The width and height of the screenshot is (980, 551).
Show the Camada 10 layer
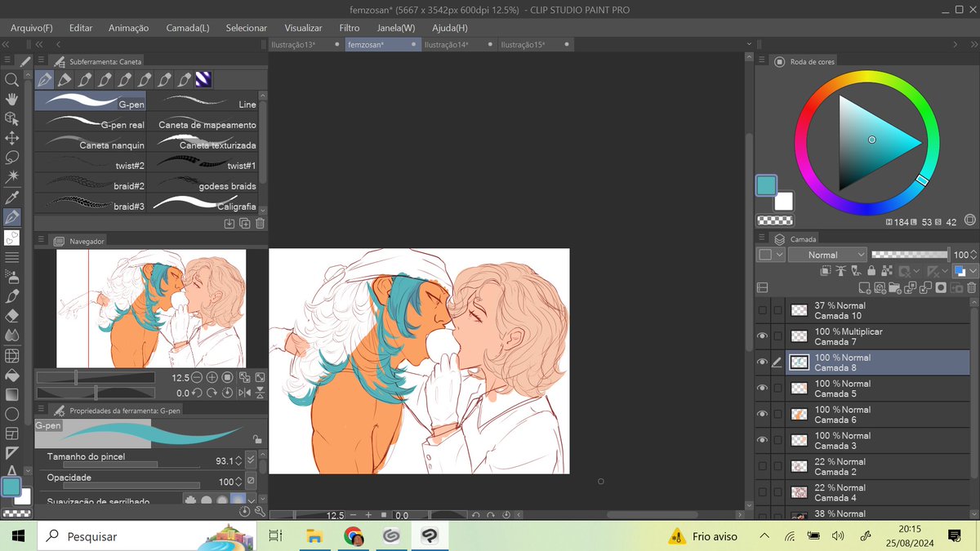(x=763, y=311)
